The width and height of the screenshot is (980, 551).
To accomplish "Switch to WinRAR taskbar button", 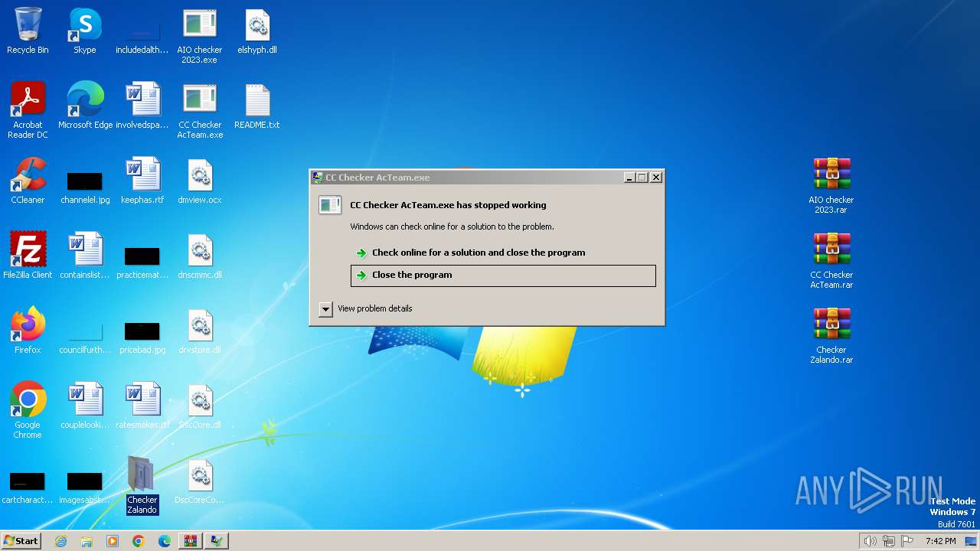I will 191,541.
